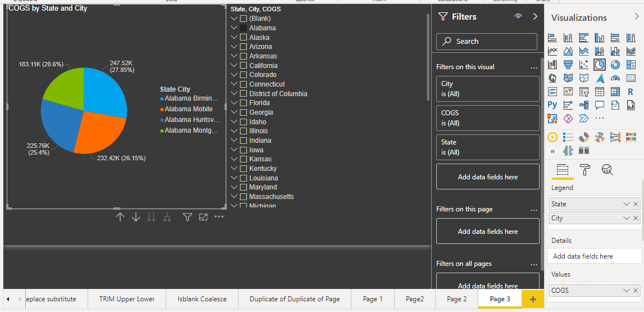Select the Power Apps visual
Screen dimensions: 644x312
click(568, 119)
